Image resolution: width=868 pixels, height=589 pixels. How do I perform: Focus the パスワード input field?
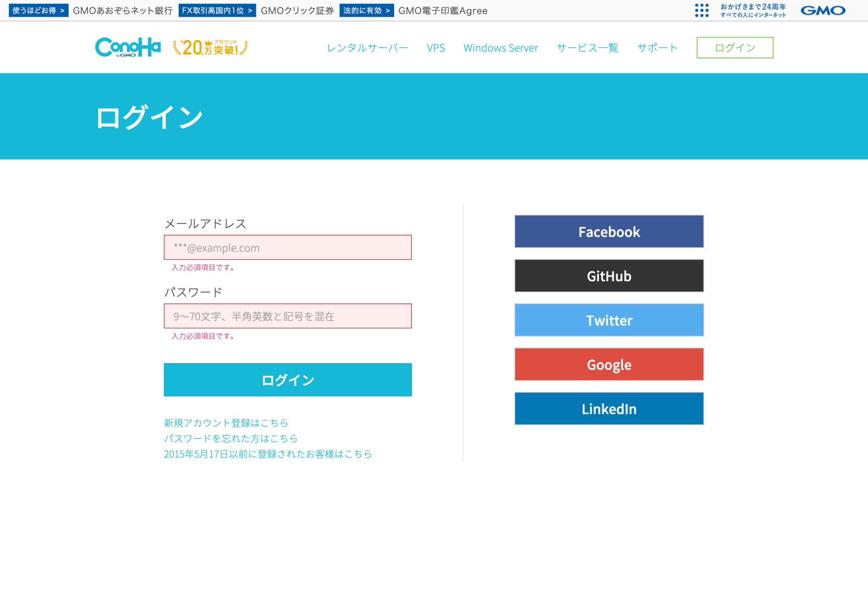click(x=288, y=316)
